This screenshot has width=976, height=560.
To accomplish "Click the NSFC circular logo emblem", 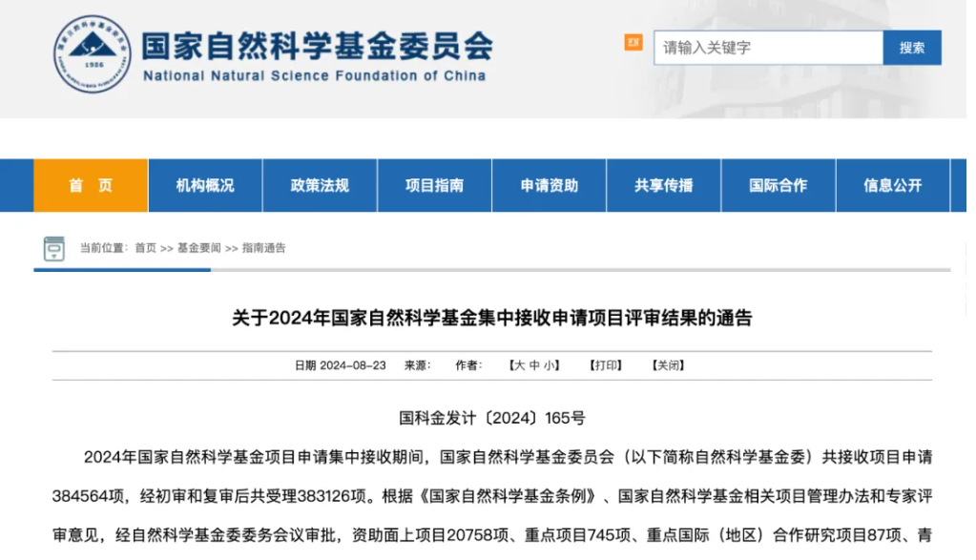I will pos(93,54).
